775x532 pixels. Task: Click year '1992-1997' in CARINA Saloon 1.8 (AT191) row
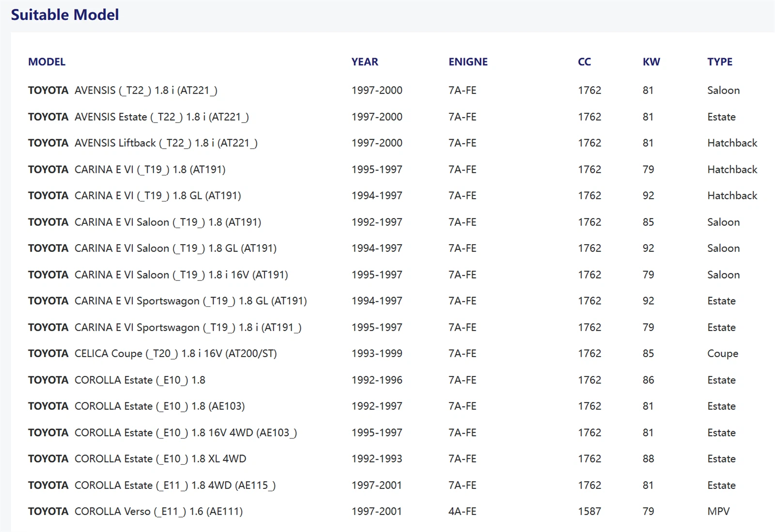coord(377,222)
